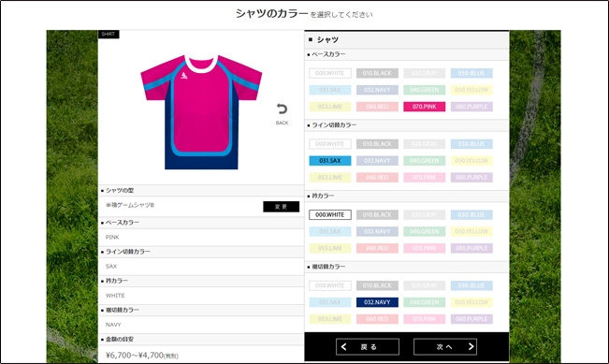Viewport: 609px width, 364px height.
Task: Click the 変更 shirt type button
Action: point(282,207)
